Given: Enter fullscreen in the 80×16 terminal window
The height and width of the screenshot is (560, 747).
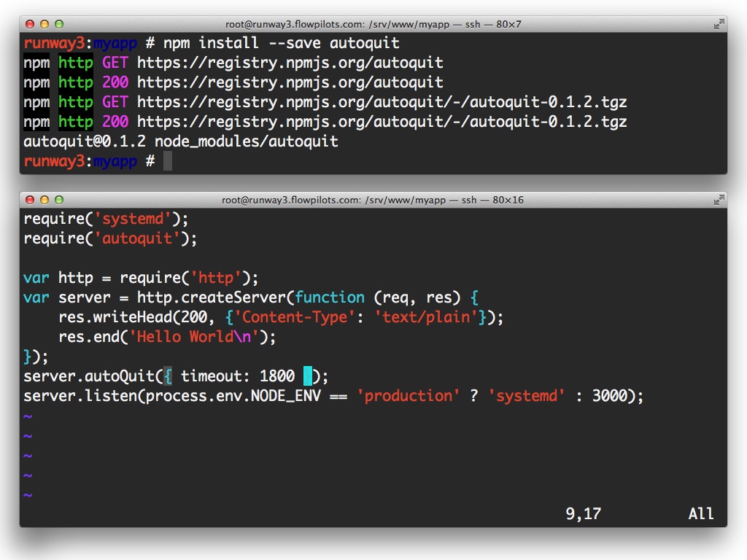Looking at the screenshot, I should 719,200.
